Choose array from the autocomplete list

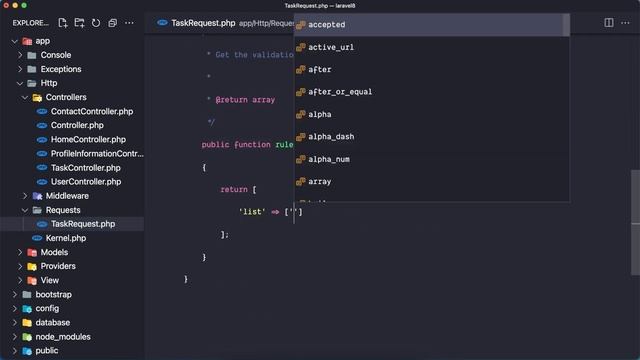[432, 182]
